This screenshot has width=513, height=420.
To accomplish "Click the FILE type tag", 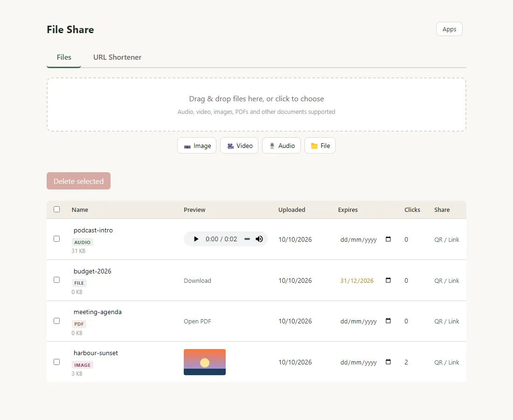I will pos(79,283).
